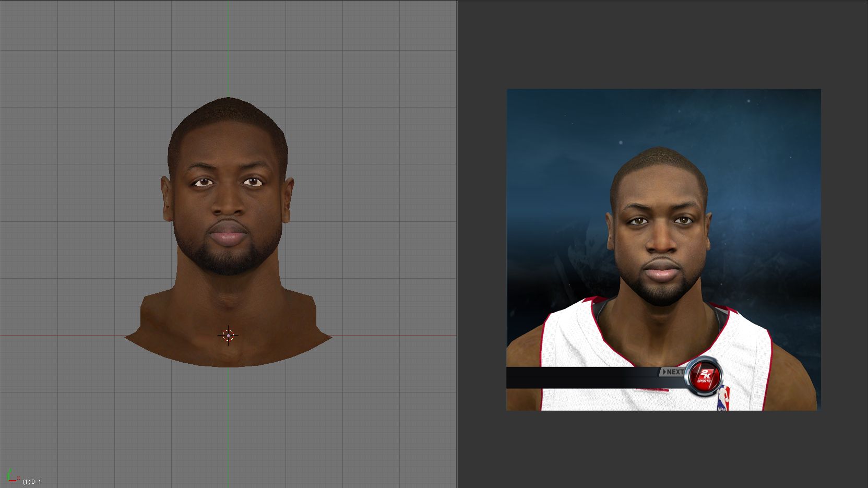Image resolution: width=868 pixels, height=488 pixels.
Task: Click the 3D viewport model's forehead
Action: point(228,149)
